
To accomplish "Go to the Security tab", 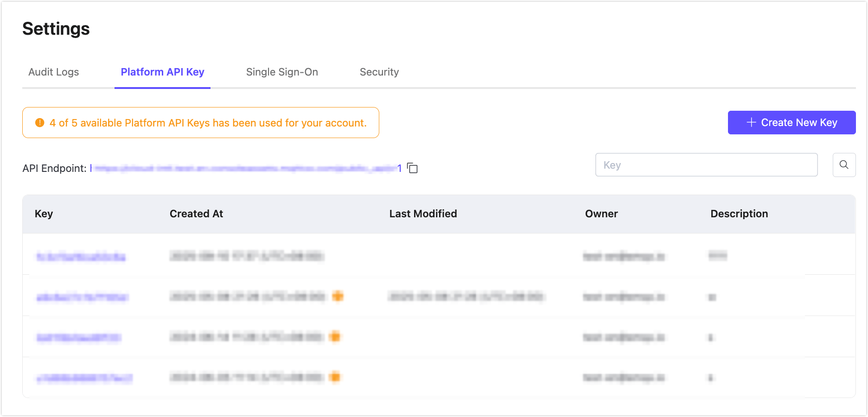I will 379,72.
